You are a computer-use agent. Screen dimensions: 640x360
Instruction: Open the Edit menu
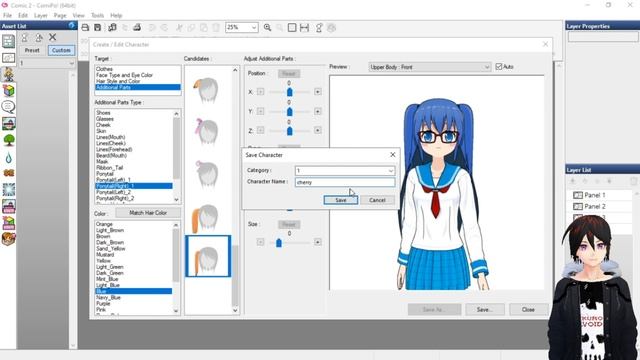tap(23, 16)
